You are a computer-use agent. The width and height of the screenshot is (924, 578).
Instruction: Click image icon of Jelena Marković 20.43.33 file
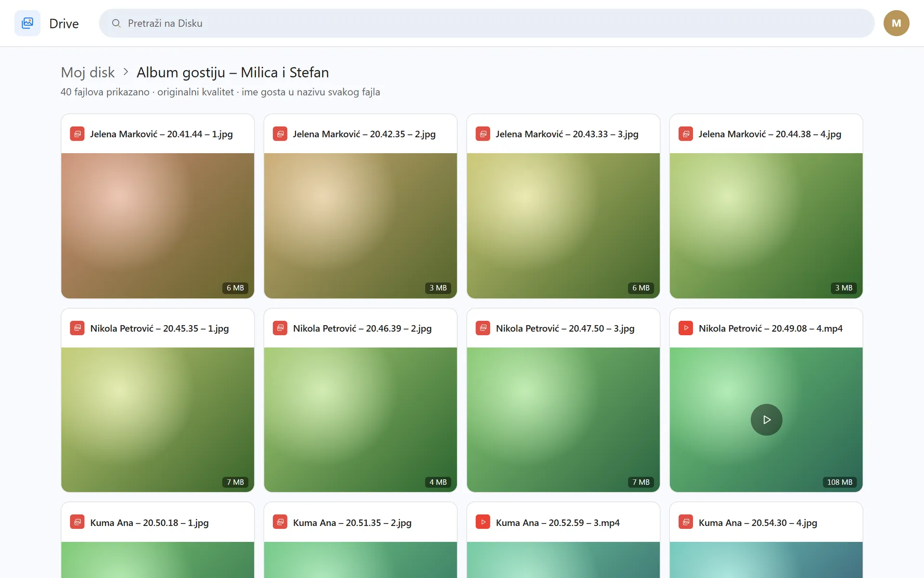(x=483, y=134)
